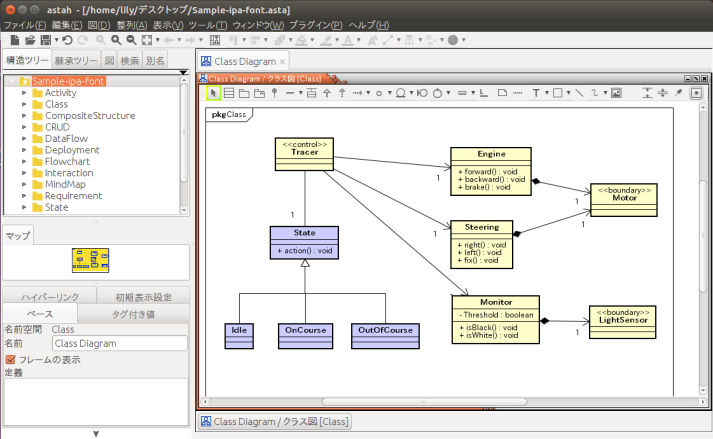Select the arrow pointer tool in diagram toolbar
The height and width of the screenshot is (439, 713).
[x=213, y=93]
